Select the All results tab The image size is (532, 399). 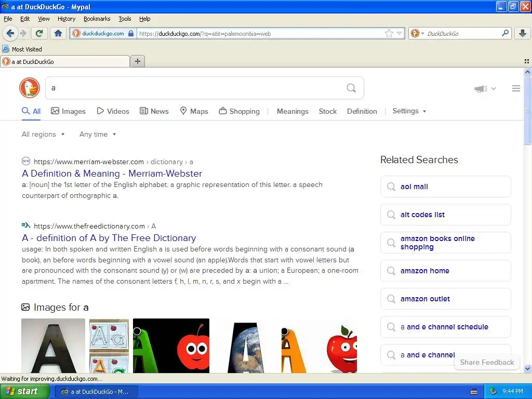click(31, 111)
